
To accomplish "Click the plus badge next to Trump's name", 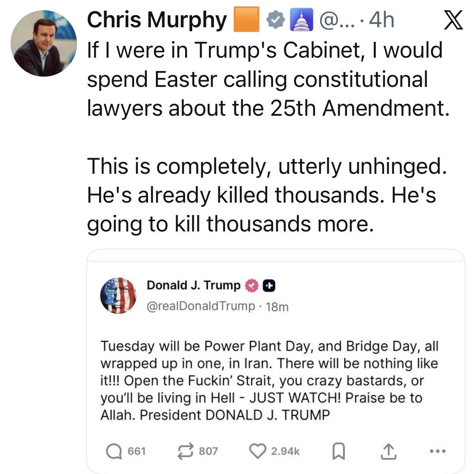I will 269,285.
